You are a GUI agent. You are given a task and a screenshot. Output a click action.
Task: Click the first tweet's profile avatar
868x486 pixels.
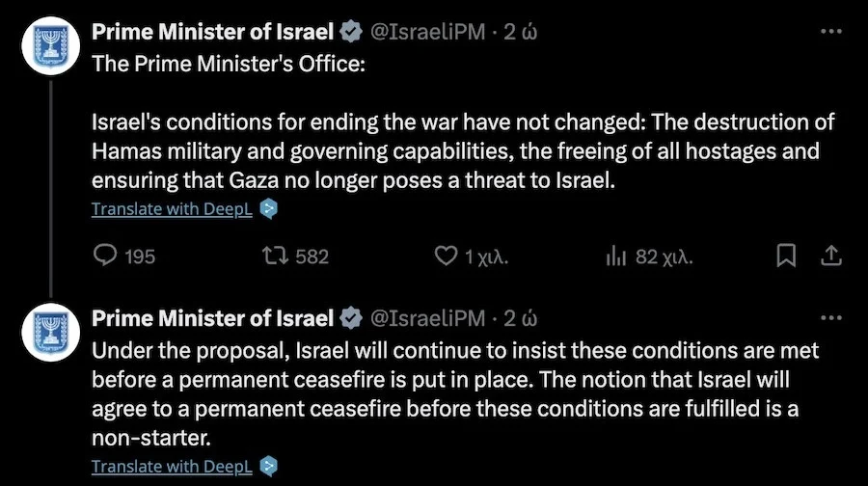pos(52,46)
